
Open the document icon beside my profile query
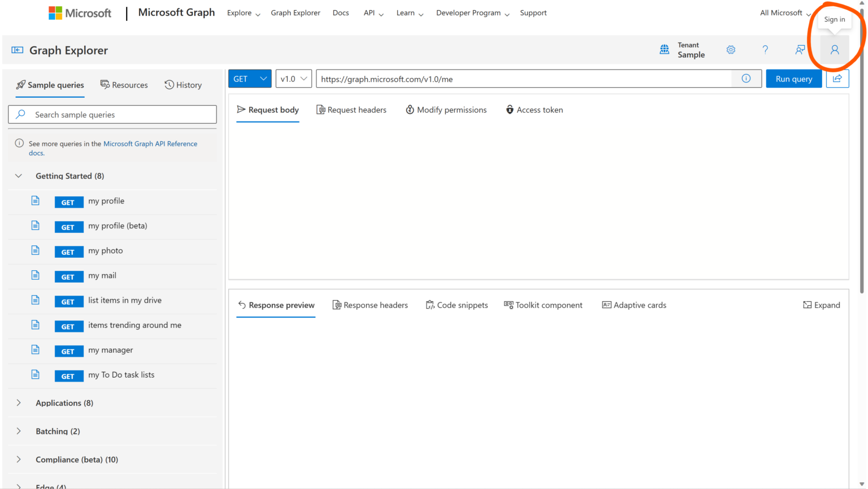click(35, 201)
